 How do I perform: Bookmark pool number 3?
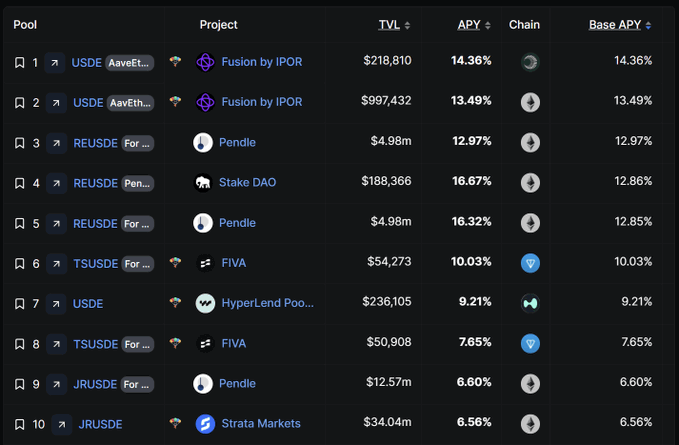pyautogui.click(x=19, y=142)
